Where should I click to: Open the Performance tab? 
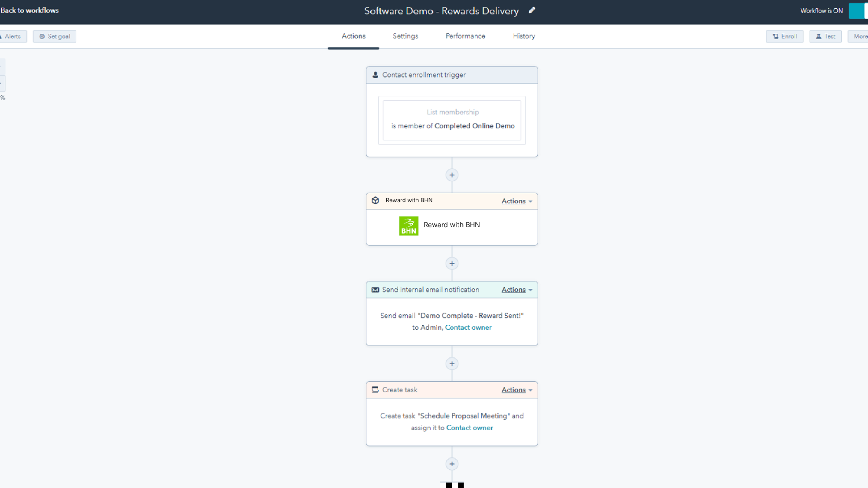click(x=465, y=36)
